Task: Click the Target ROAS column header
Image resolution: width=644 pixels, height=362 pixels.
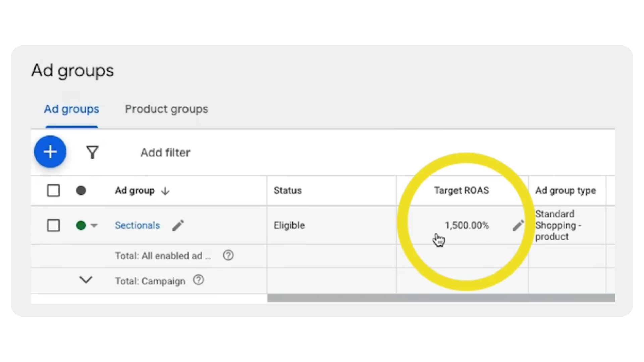Action: coord(462,190)
